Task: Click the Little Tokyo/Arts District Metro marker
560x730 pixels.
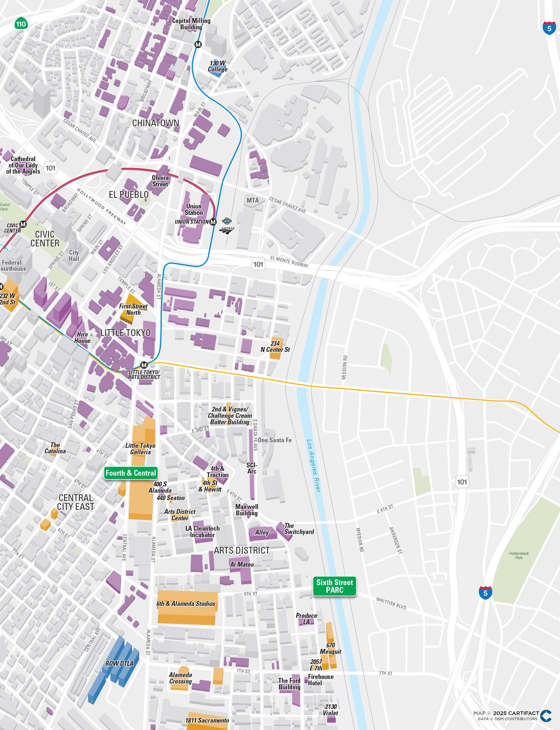Action: pyautogui.click(x=144, y=365)
